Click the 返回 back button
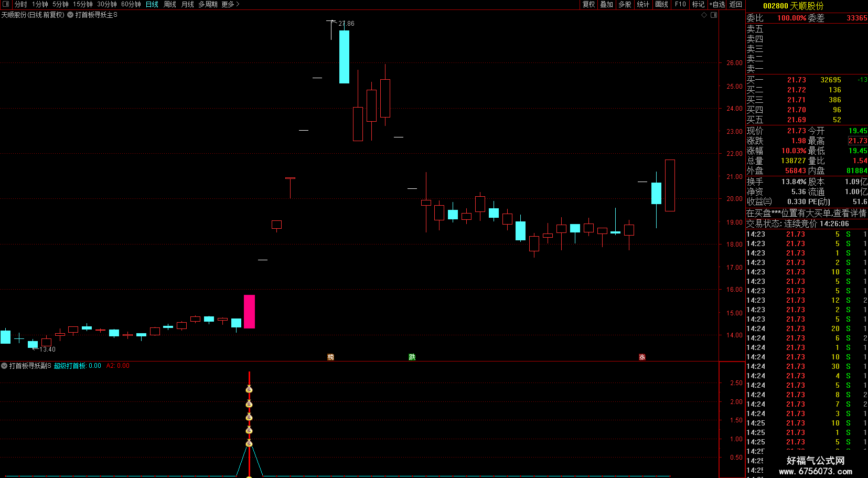Image resolution: width=868 pixels, height=478 pixels. [736, 4]
